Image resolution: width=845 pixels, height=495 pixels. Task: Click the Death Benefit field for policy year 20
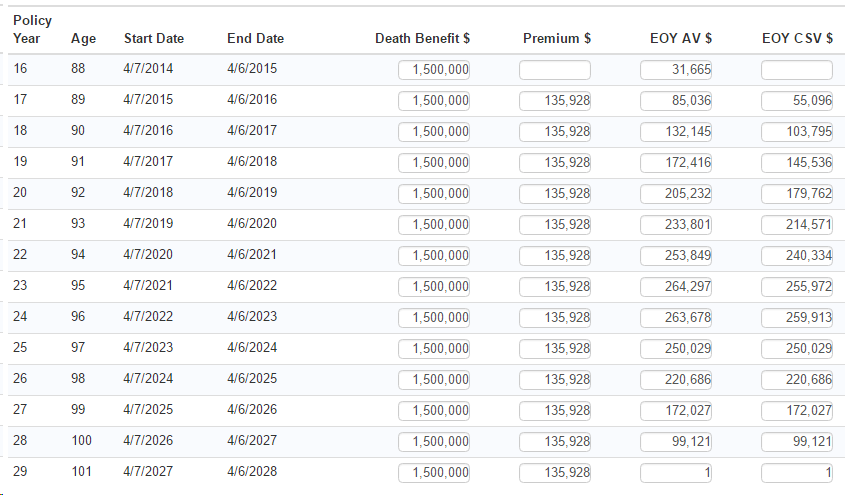point(434,194)
